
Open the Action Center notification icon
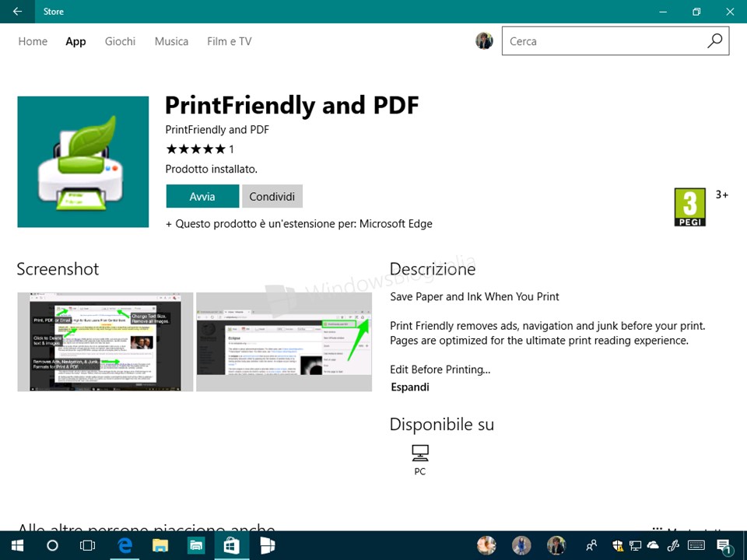pyautogui.click(x=724, y=547)
